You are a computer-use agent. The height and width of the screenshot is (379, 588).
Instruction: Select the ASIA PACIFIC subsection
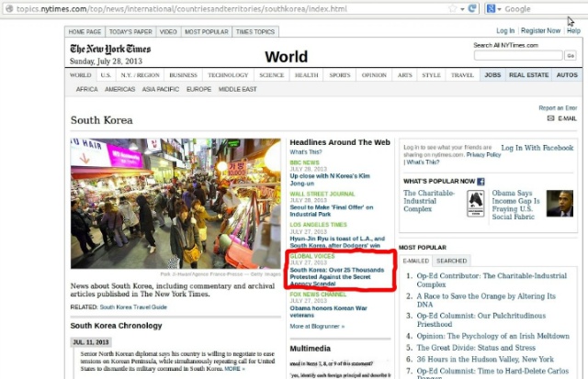(161, 89)
